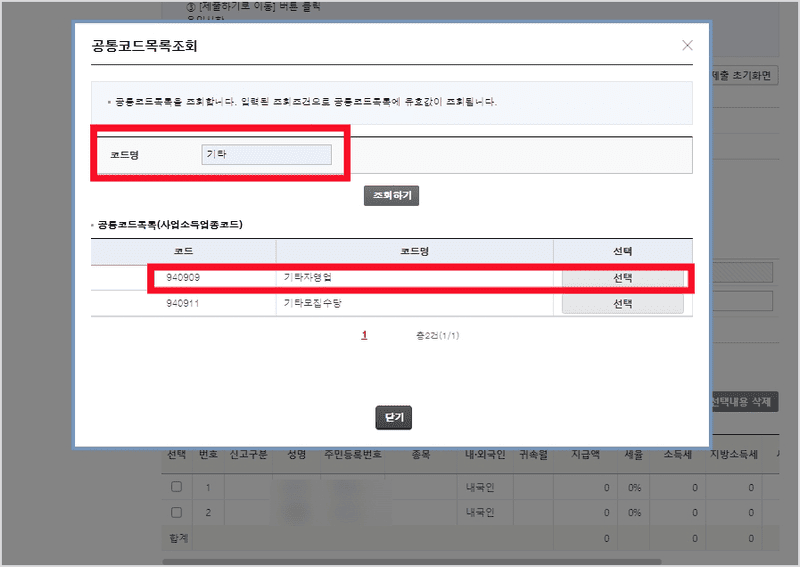Click the 닫기 button in dialog
The width and height of the screenshot is (800, 567).
(x=393, y=417)
